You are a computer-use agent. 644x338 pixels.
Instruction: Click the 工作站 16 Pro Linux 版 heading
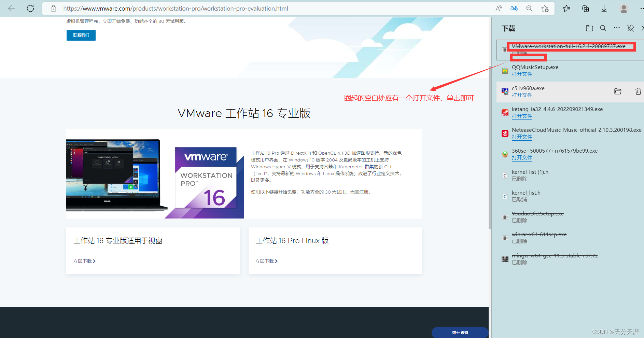tap(292, 241)
